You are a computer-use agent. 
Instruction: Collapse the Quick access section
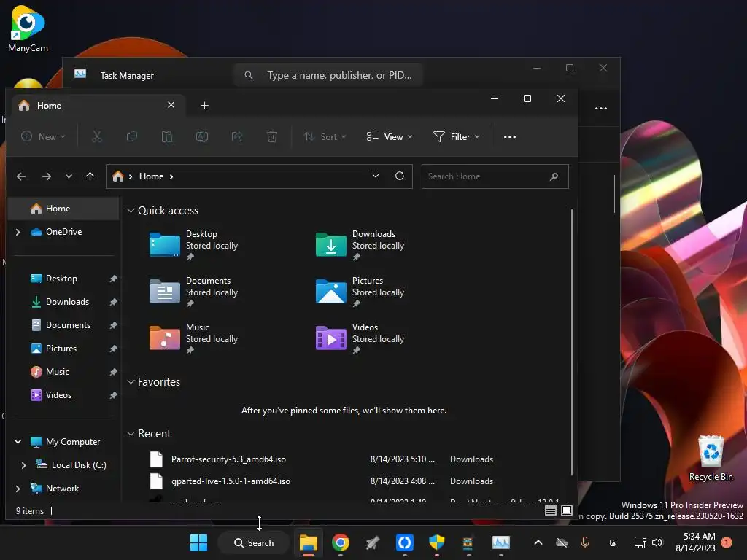131,211
